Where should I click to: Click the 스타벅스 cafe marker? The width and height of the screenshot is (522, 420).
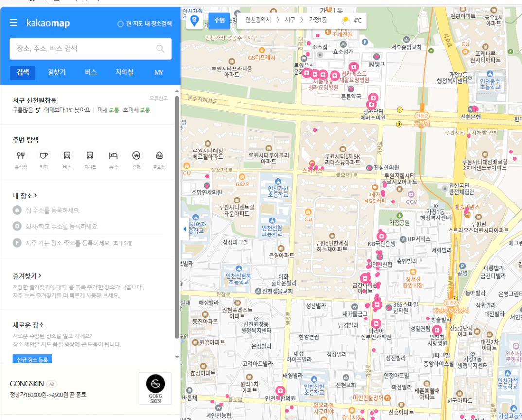312,163
